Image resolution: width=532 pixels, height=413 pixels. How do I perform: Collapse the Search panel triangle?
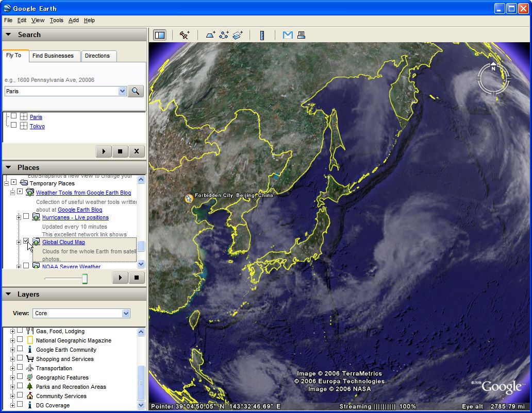coord(8,35)
